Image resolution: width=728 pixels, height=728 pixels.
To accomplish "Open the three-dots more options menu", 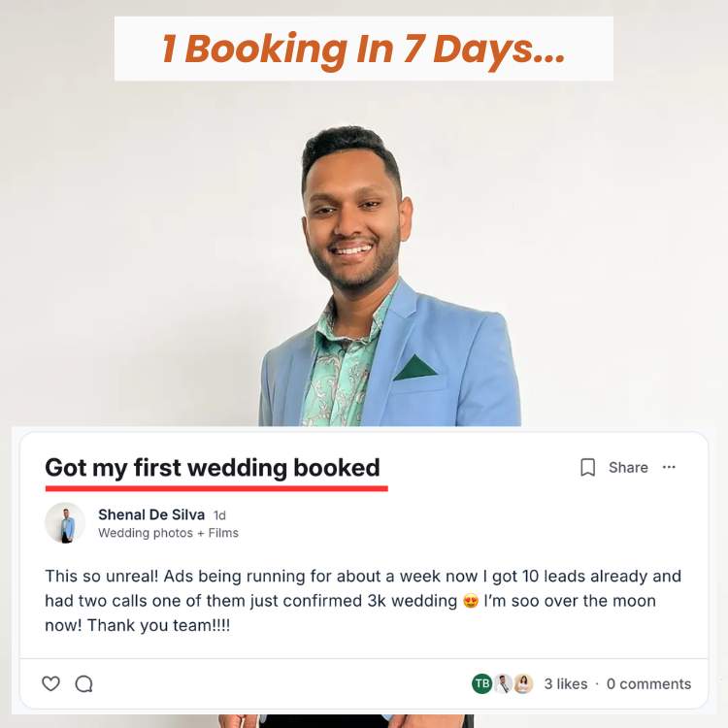I will coord(669,467).
